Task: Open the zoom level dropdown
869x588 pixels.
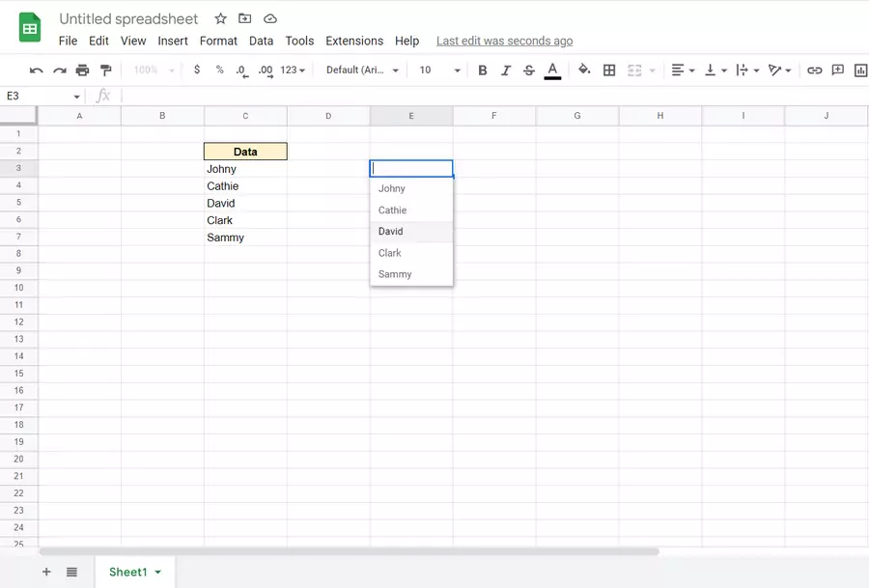Action: [x=154, y=70]
